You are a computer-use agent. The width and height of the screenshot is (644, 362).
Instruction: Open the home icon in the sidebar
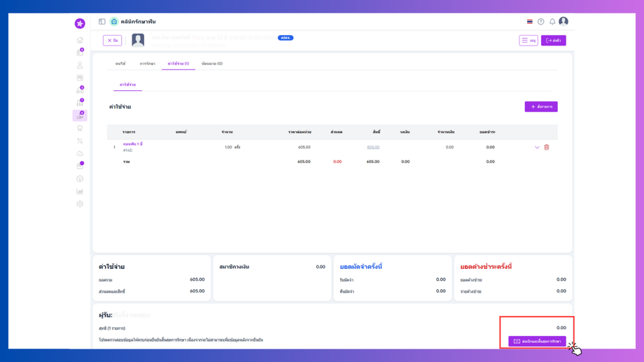tap(80, 40)
